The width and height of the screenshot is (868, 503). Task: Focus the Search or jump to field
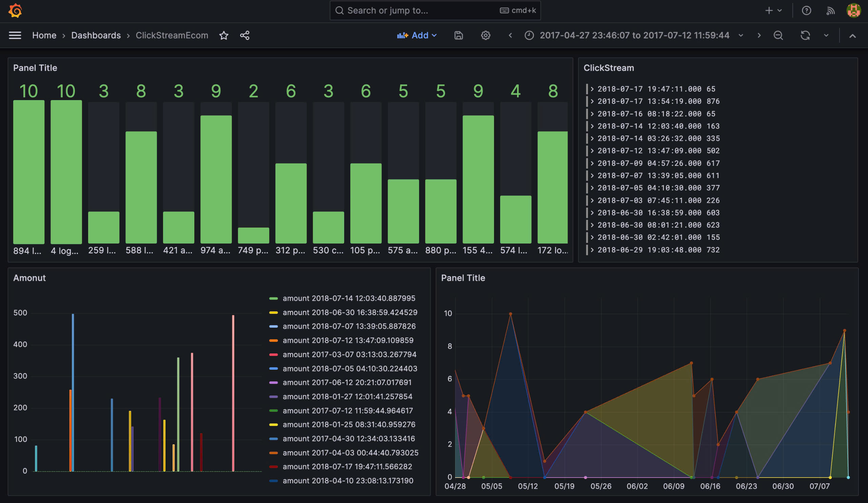(x=435, y=10)
